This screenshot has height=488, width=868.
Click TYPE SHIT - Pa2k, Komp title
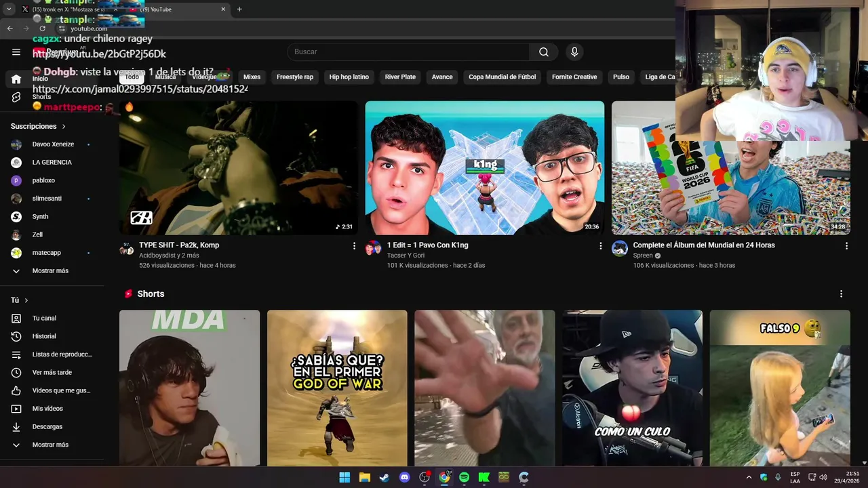coord(179,245)
